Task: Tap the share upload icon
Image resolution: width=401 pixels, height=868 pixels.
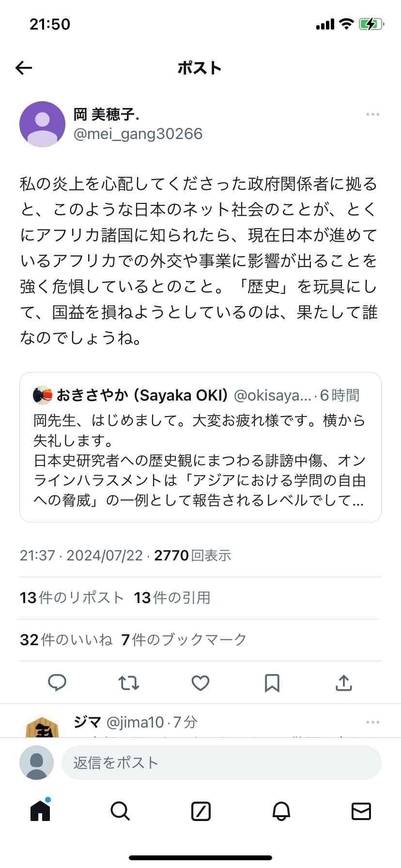Action: [343, 682]
